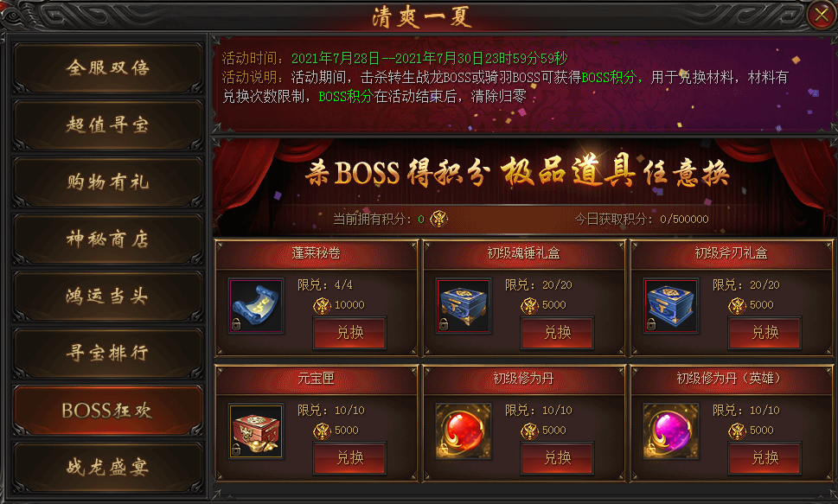Open the 元宝匣 red treasure box icon
This screenshot has height=504, width=838.
(x=256, y=431)
